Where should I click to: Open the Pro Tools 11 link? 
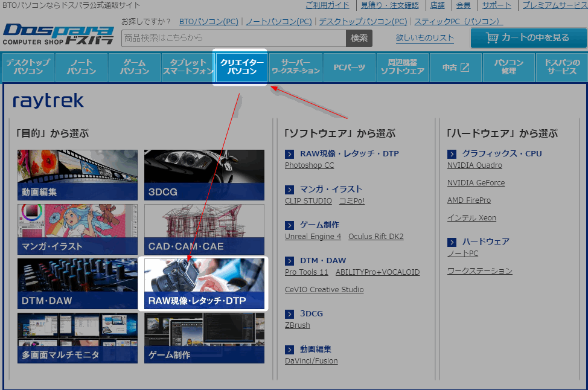(306, 272)
